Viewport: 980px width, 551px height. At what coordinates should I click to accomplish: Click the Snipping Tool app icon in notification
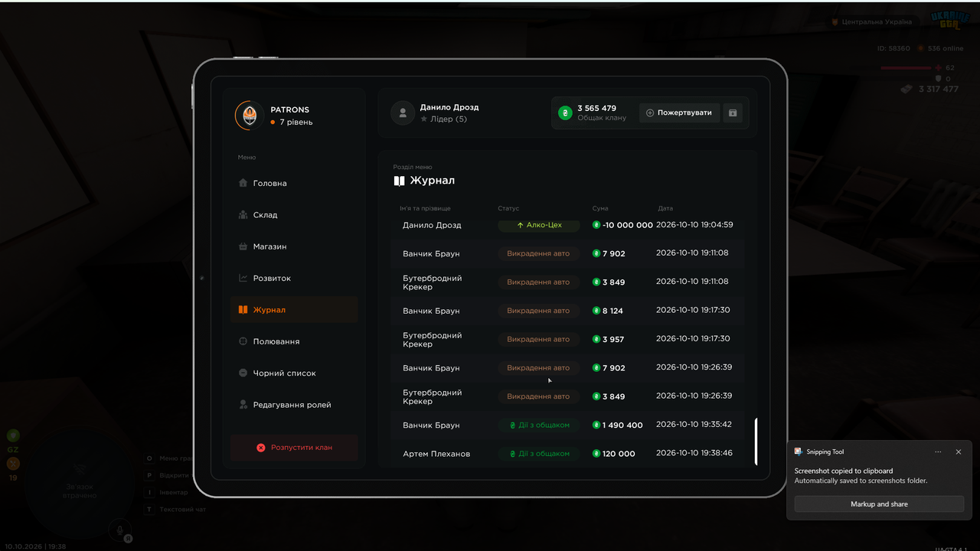pos(799,452)
